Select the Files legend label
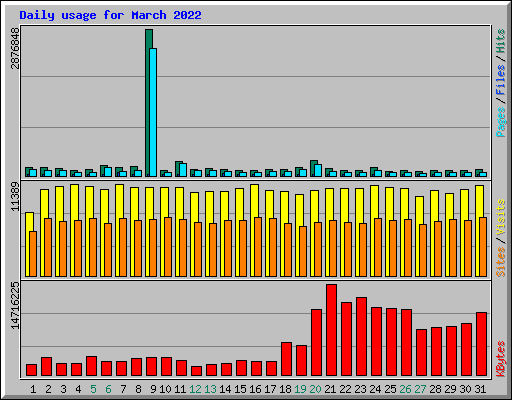 [x=501, y=79]
